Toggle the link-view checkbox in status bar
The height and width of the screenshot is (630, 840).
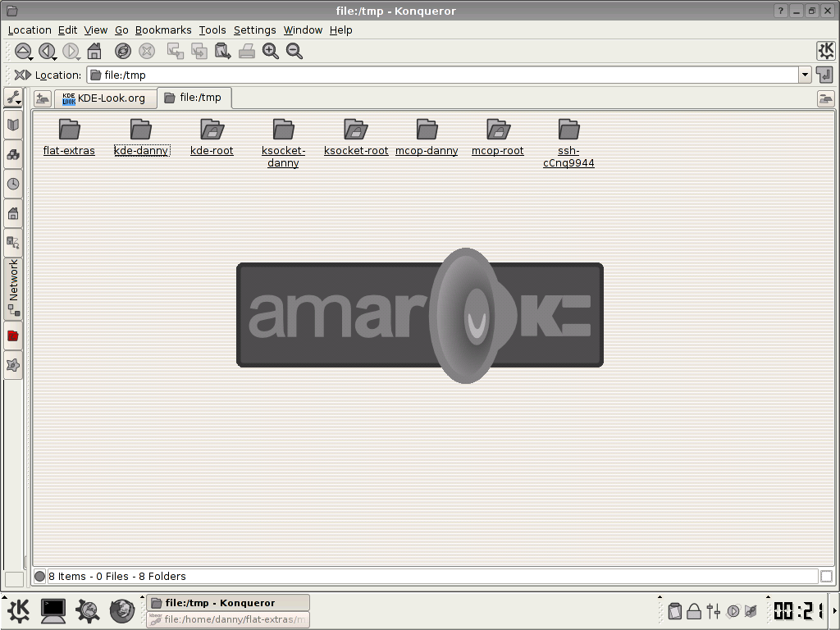(826, 577)
